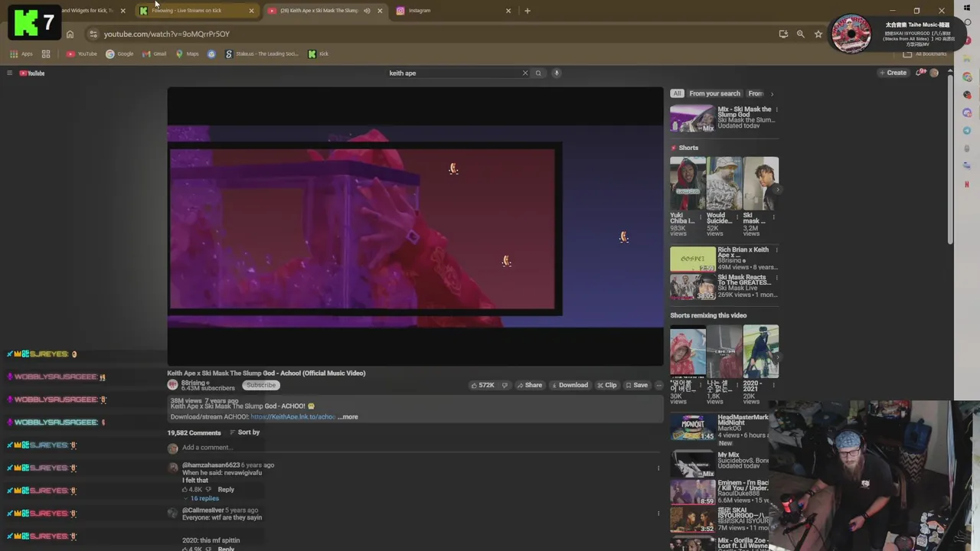Click the browser zoom magnifier icon

[x=801, y=34]
